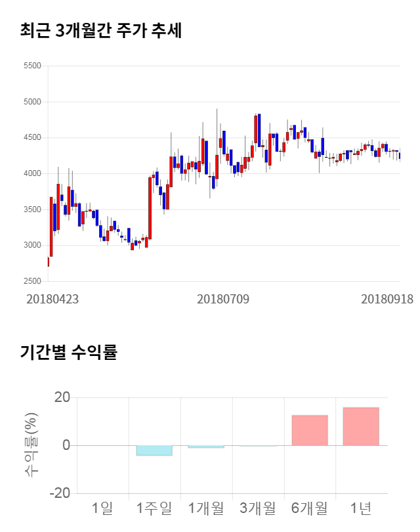Click the 5500 price axis label
Image resolution: width=420 pixels, height=532 pixels.
click(x=31, y=66)
